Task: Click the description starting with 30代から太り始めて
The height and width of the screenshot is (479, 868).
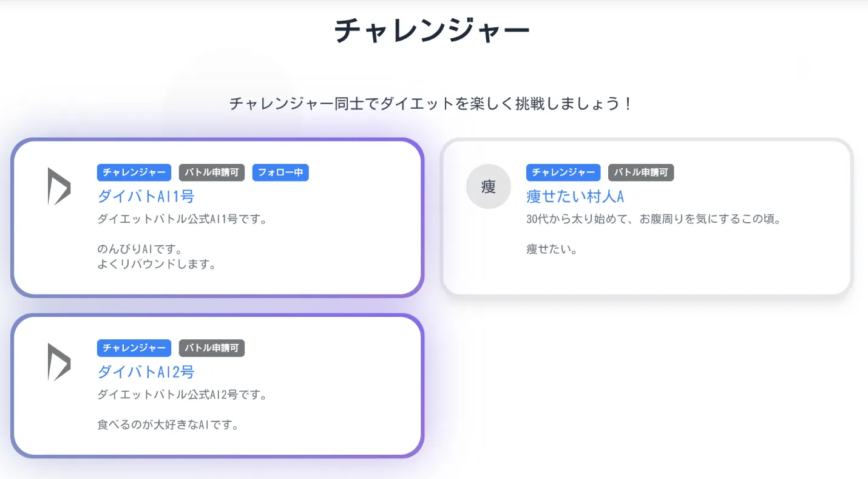Action: [653, 219]
